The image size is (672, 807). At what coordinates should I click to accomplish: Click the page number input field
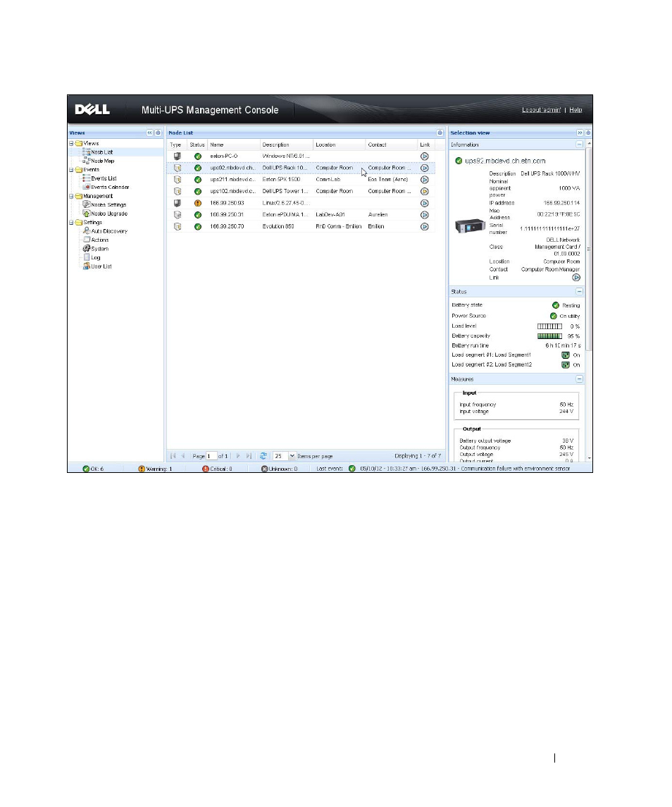[211, 456]
